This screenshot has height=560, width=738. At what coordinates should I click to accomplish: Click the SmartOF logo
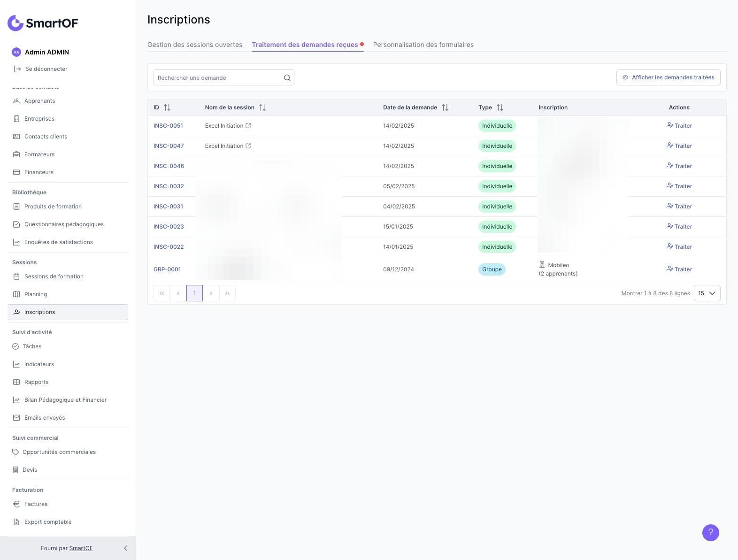[x=43, y=23]
